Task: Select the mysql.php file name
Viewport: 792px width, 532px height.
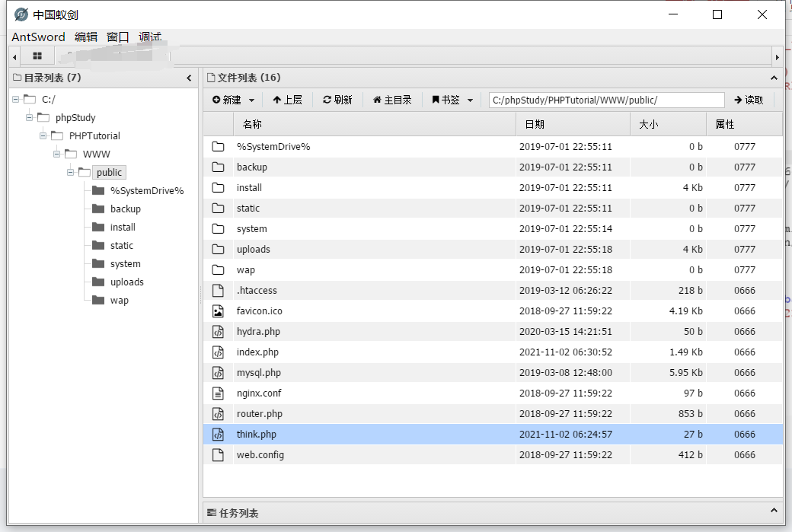Action: [x=259, y=373]
